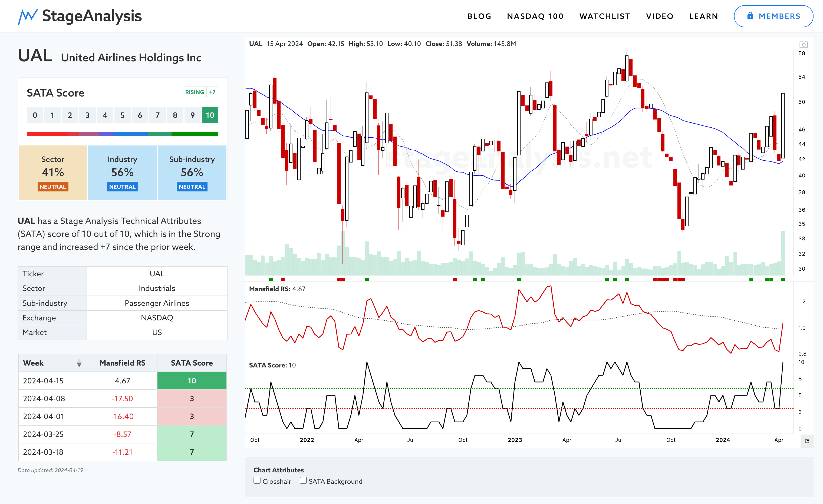Click the 2023 label on the time axis
Image resolution: width=823 pixels, height=504 pixels.
[515, 440]
